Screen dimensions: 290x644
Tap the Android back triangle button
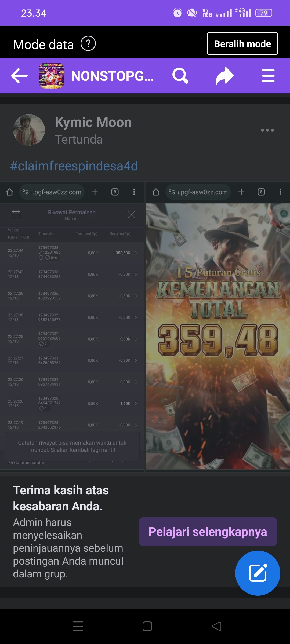[217, 626]
